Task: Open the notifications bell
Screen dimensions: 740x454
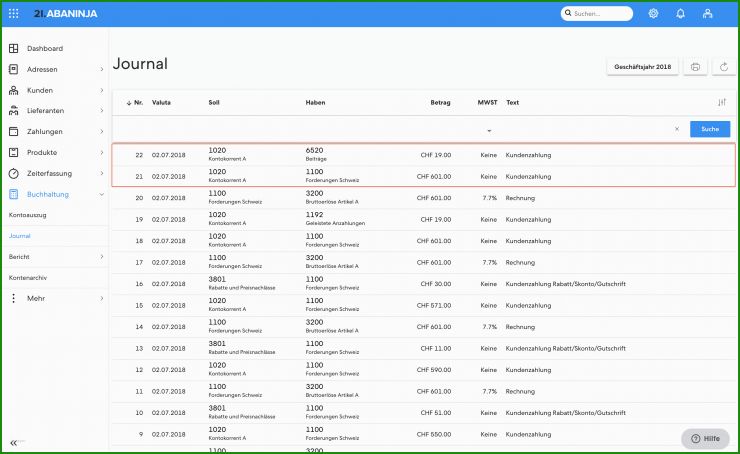Action: point(680,14)
